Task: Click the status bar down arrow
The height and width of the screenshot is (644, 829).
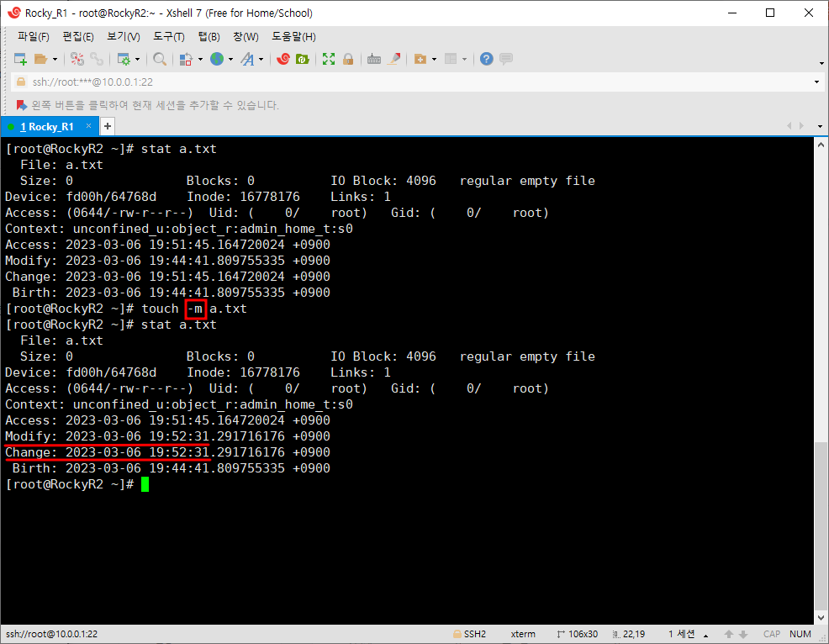Action: click(743, 634)
